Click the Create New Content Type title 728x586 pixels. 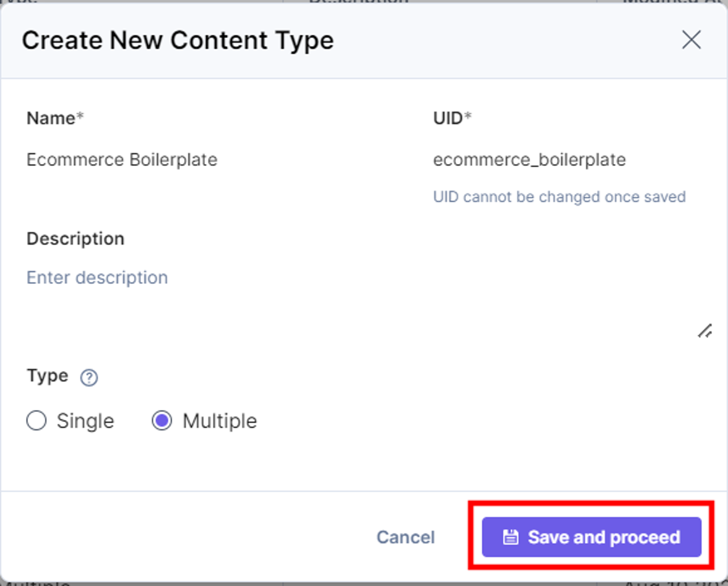tap(178, 41)
